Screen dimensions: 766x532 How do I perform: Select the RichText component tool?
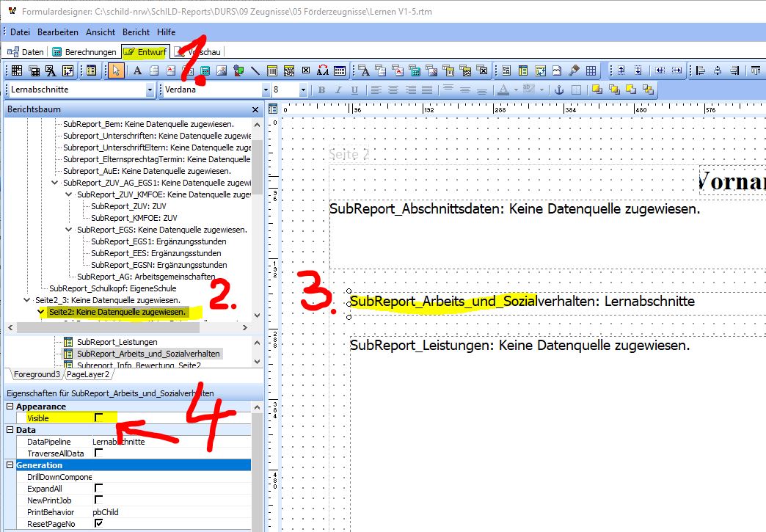[170, 71]
